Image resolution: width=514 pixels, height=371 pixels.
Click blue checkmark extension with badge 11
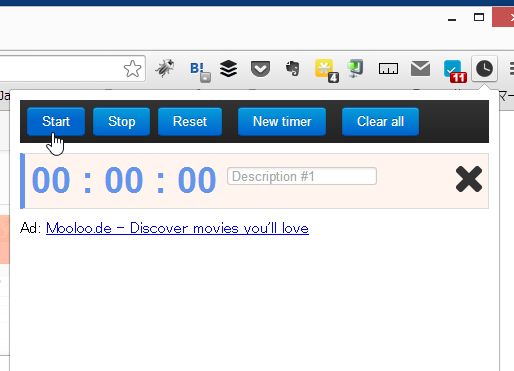[x=455, y=71]
